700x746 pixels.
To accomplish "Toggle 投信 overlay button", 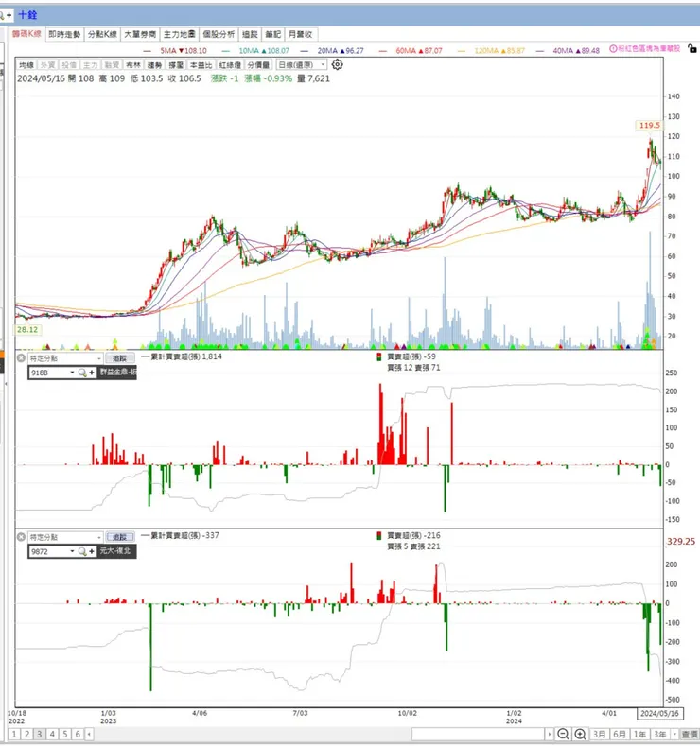I will (69, 64).
